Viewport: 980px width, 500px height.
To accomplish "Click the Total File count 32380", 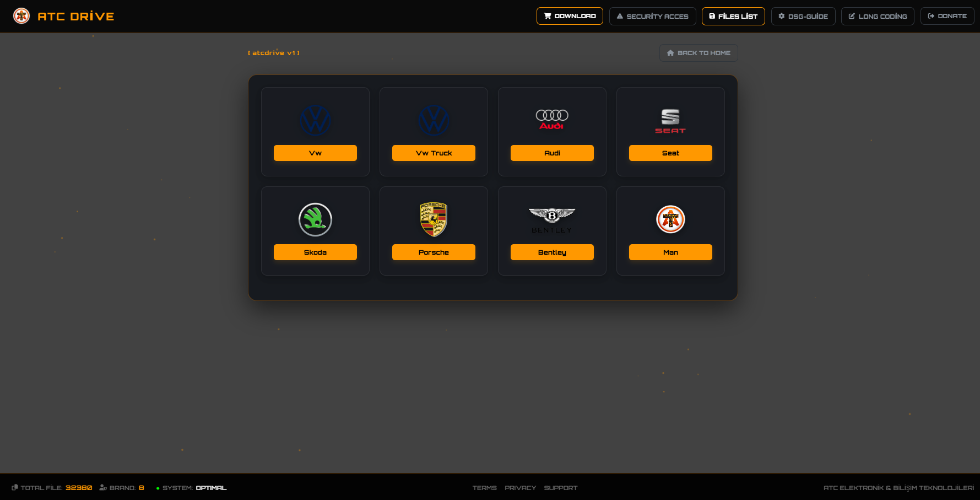I will tap(79, 488).
